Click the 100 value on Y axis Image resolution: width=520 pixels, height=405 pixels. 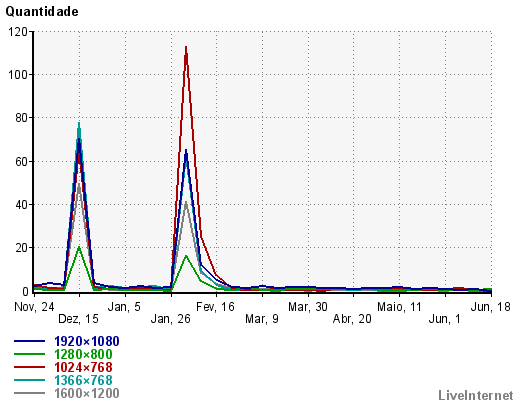pos(18,75)
